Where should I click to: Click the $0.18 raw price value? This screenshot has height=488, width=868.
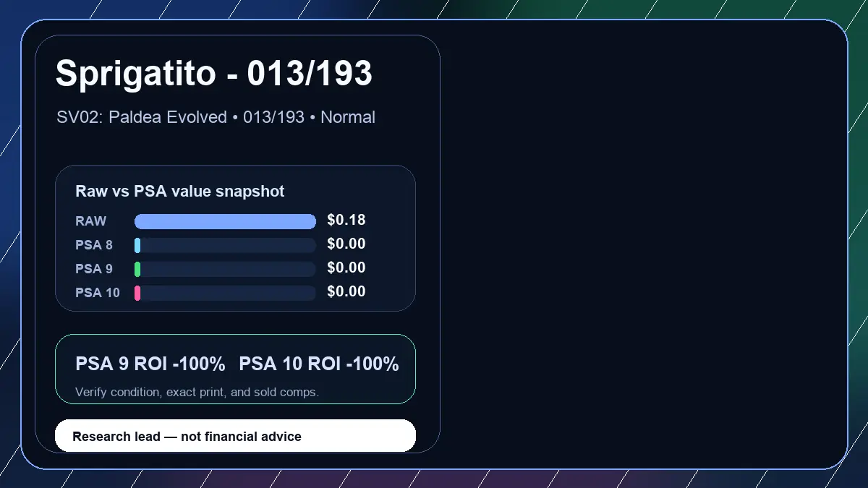tap(346, 220)
